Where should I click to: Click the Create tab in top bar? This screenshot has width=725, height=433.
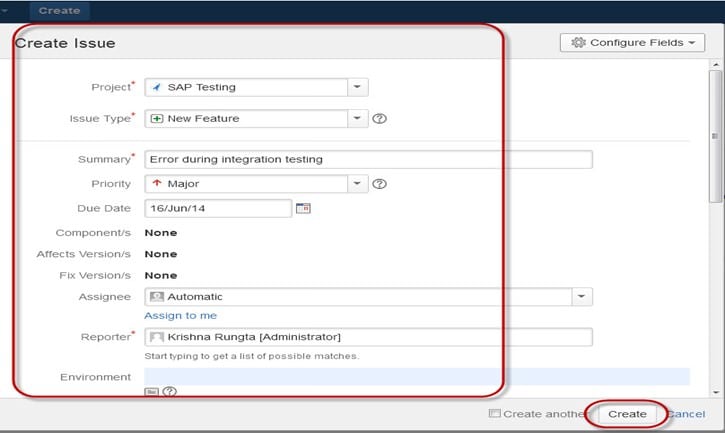point(59,11)
